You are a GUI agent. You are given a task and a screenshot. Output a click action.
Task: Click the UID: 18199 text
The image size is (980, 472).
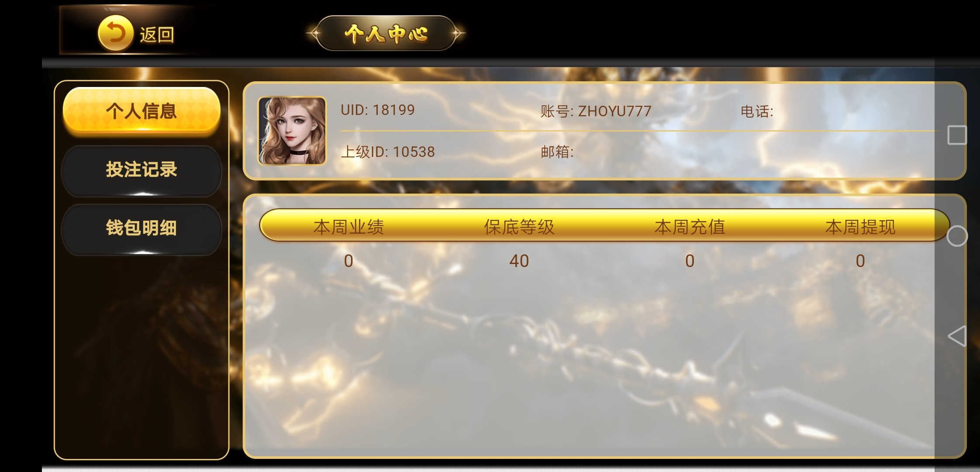coord(378,110)
